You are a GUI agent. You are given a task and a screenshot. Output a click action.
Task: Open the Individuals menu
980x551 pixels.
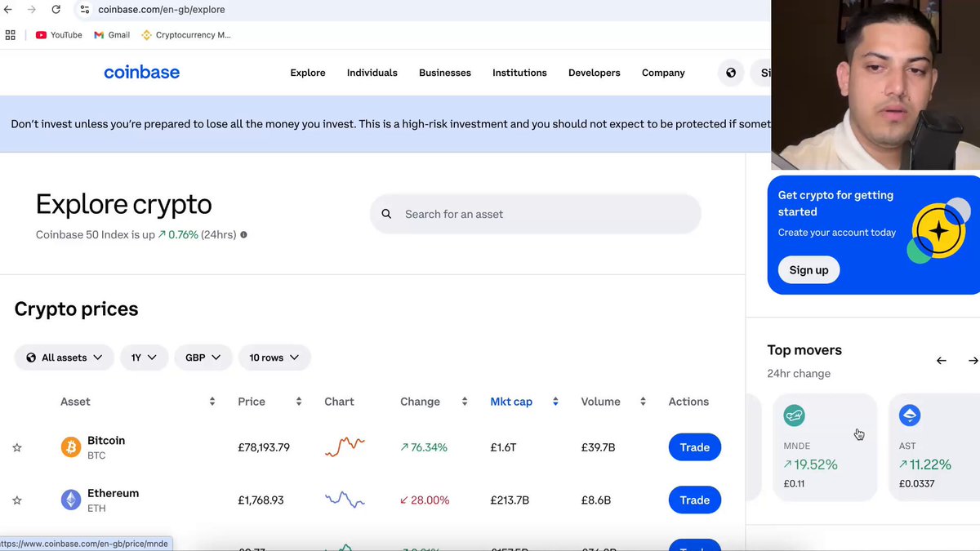(372, 73)
